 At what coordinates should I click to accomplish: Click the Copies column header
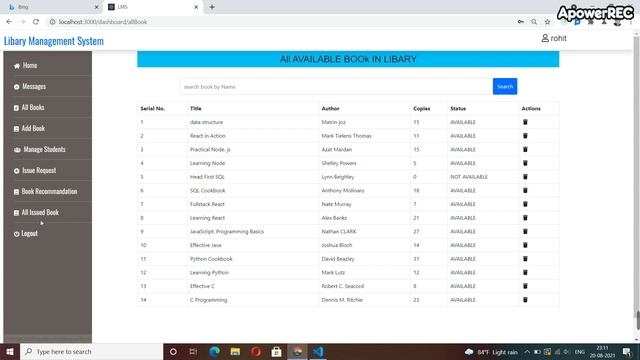point(422,109)
